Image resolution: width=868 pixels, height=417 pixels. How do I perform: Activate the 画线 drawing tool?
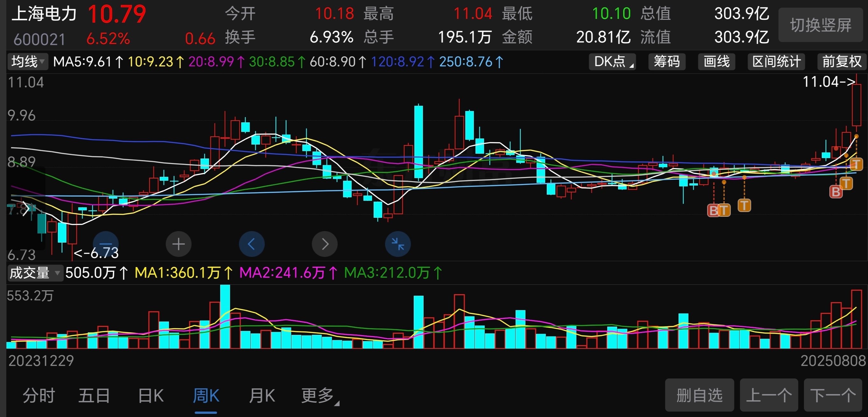(x=716, y=61)
